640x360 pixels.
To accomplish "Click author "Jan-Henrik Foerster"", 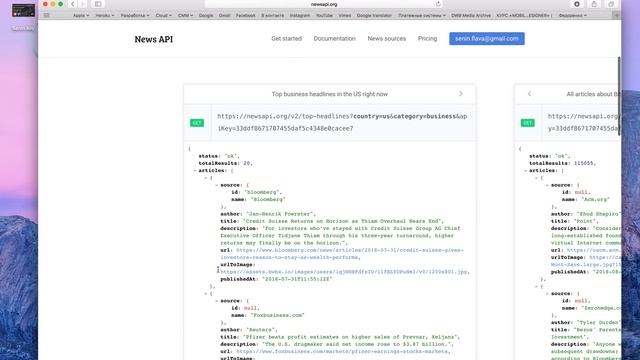I will click(279, 214).
